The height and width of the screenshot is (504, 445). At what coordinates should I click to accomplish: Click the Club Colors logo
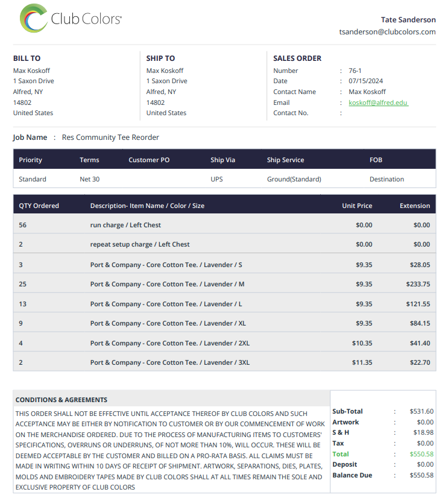[71, 18]
